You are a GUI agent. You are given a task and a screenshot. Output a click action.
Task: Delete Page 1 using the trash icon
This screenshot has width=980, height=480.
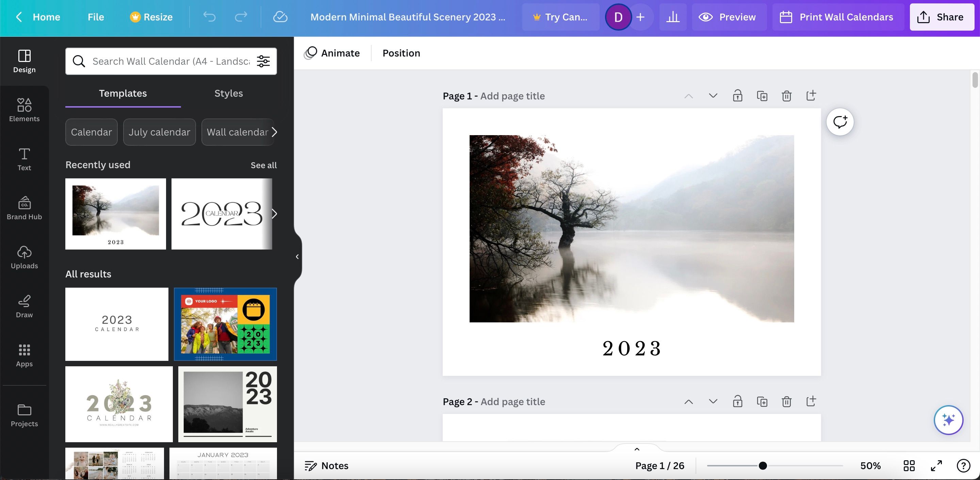click(x=786, y=96)
